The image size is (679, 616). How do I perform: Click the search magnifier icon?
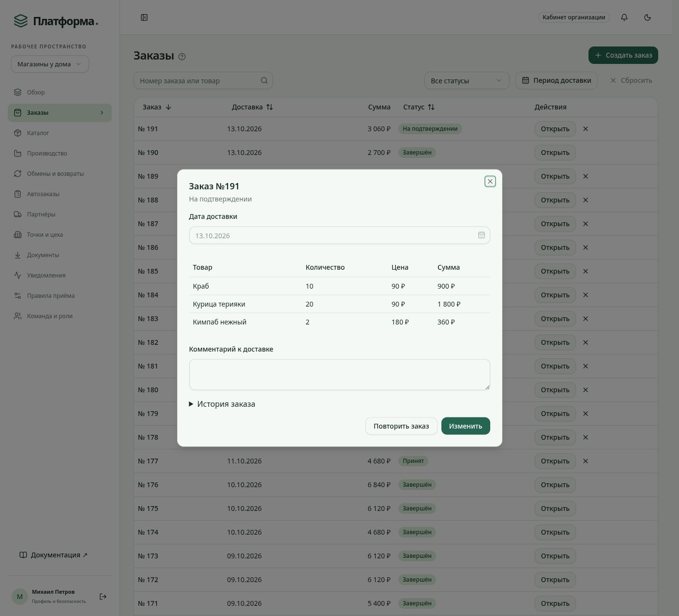point(264,80)
